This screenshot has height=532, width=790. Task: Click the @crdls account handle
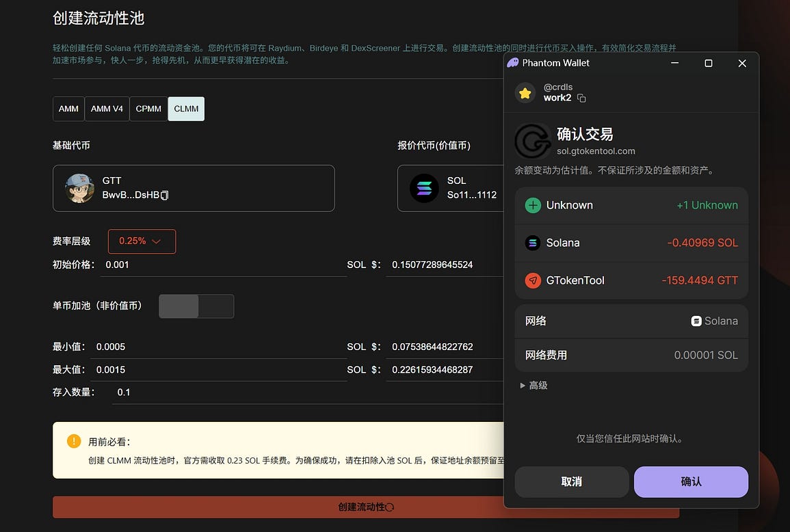point(557,87)
